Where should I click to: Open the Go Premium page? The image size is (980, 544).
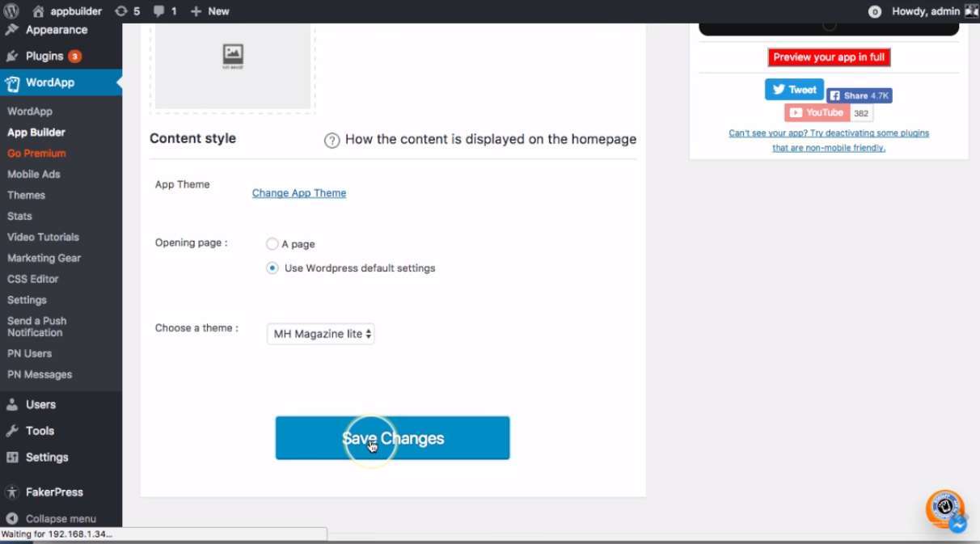click(36, 154)
